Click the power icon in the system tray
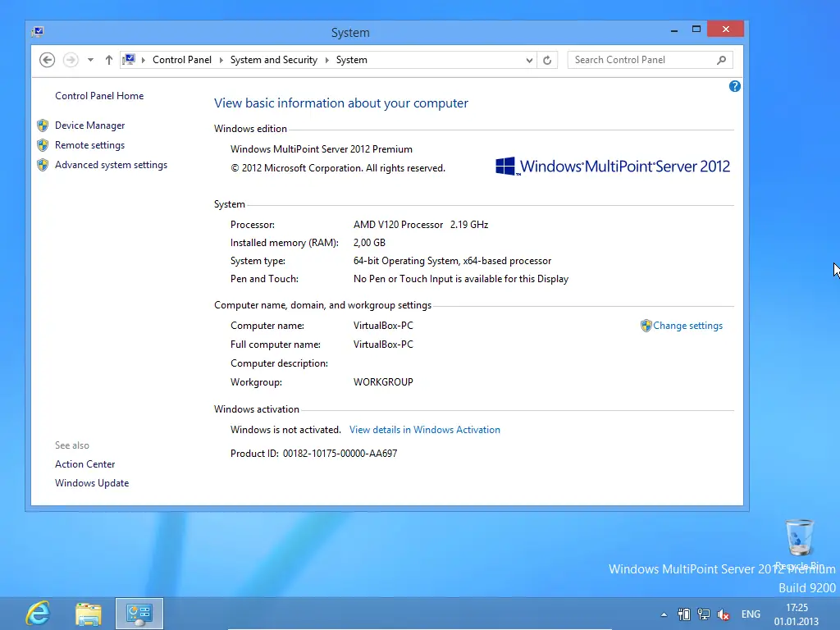The image size is (840, 630). click(684, 614)
